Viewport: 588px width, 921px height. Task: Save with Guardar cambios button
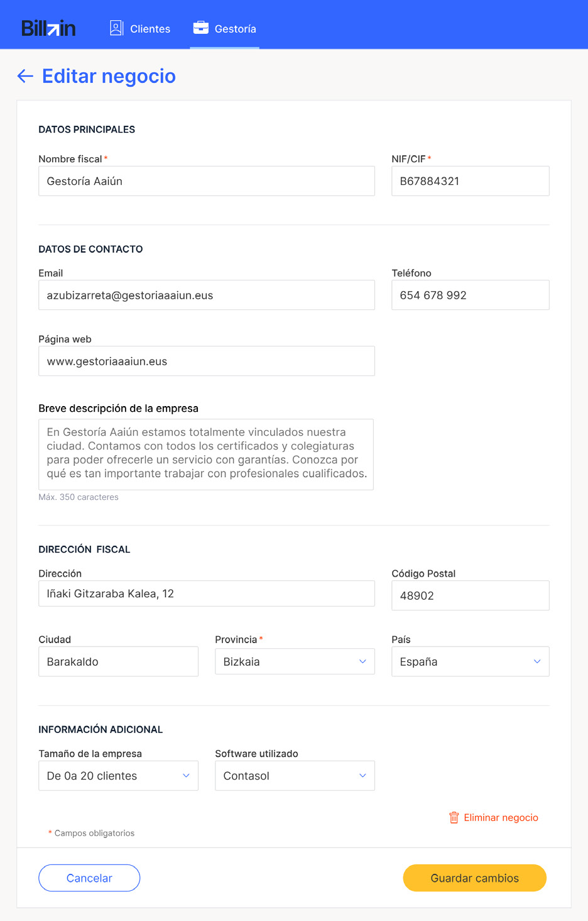[474, 878]
